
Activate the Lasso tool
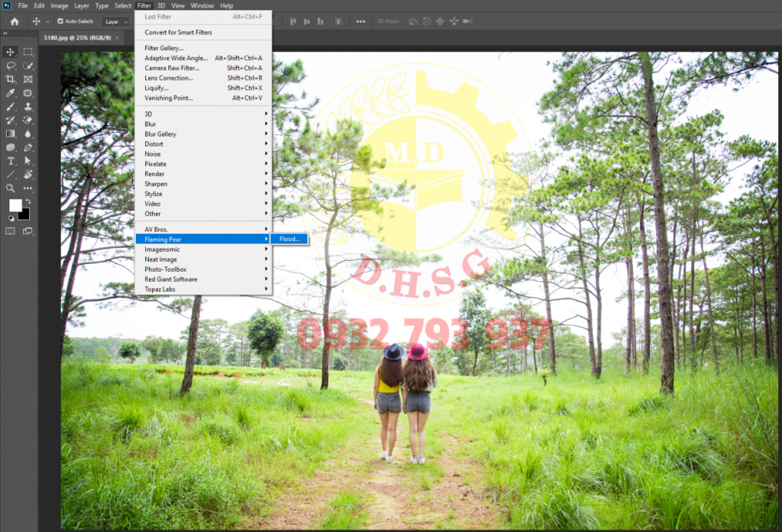10,66
